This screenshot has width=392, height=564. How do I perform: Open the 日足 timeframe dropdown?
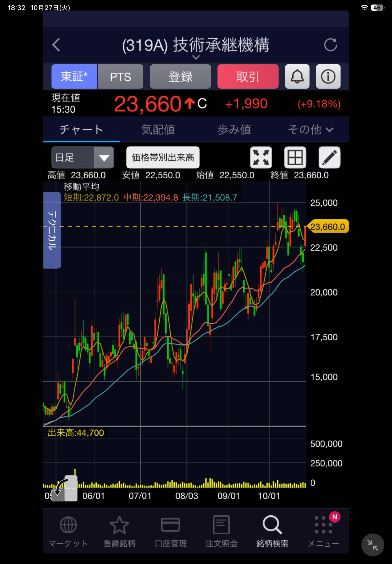[x=82, y=157]
